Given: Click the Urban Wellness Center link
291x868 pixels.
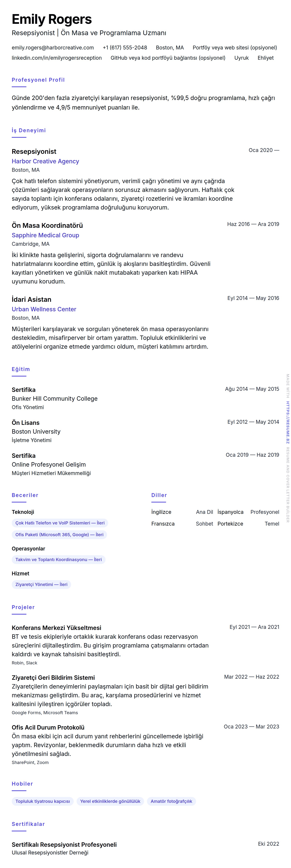Looking at the screenshot, I should pos(44,309).
